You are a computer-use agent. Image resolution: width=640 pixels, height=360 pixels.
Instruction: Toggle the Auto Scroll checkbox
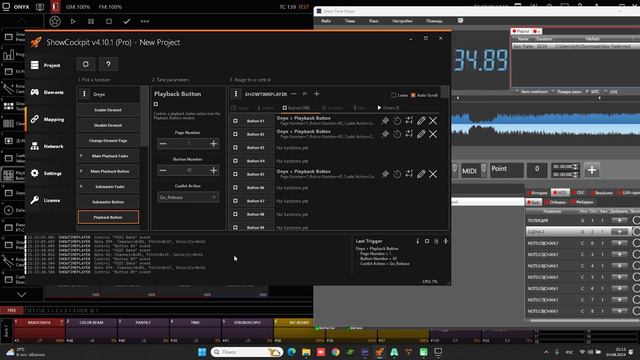tap(413, 95)
